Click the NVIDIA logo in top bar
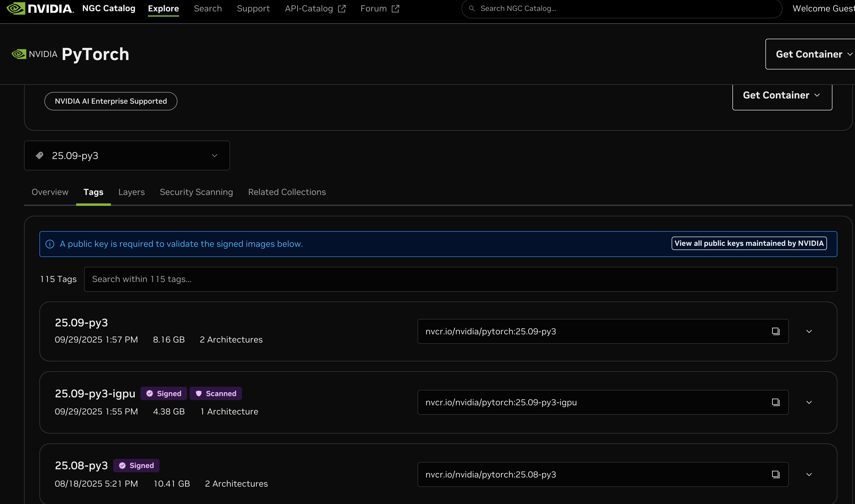Screen dimensions: 855x504 (40, 8)
